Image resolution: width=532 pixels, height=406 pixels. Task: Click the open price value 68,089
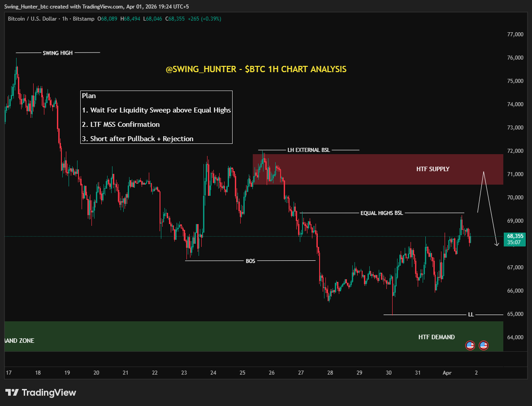point(110,19)
